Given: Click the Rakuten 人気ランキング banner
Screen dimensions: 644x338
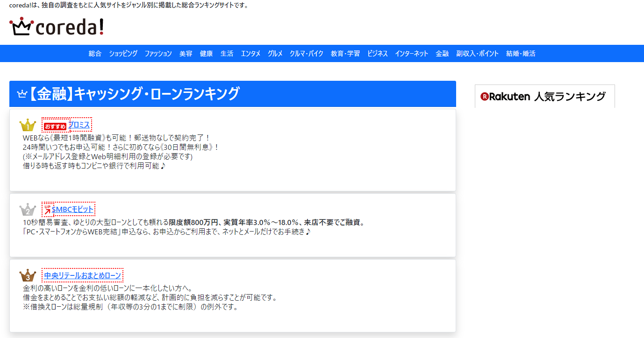Looking at the screenshot, I should pos(544,96).
